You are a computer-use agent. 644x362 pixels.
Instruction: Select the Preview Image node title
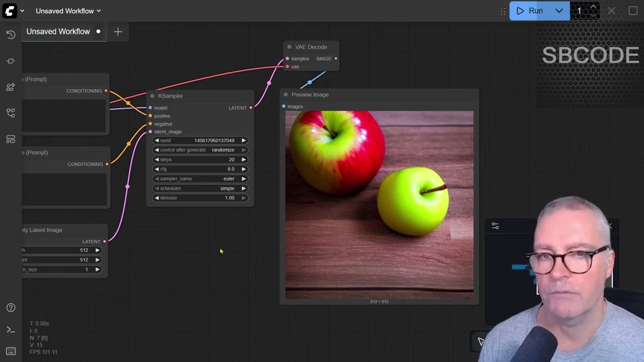pyautogui.click(x=310, y=95)
